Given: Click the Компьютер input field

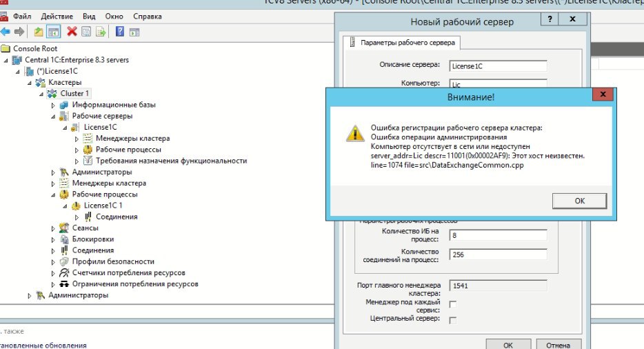Looking at the screenshot, I should [499, 83].
